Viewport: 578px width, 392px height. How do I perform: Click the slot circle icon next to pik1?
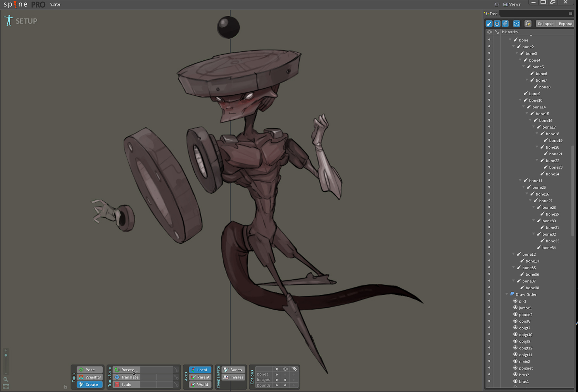[x=516, y=301]
